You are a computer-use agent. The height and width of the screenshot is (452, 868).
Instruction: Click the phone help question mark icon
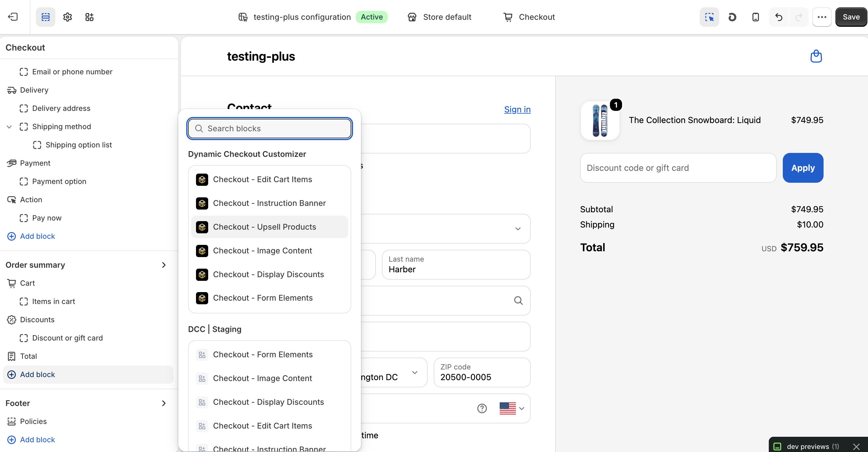click(482, 408)
